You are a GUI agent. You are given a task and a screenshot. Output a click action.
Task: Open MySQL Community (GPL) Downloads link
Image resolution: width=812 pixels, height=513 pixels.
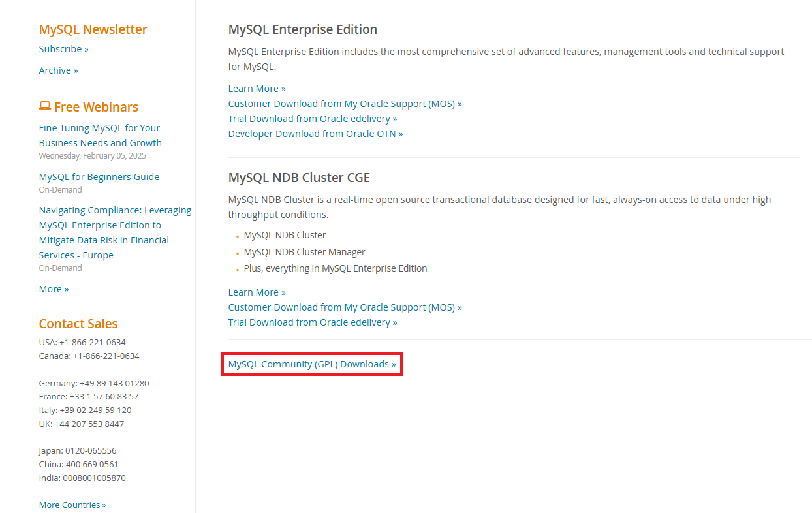312,364
